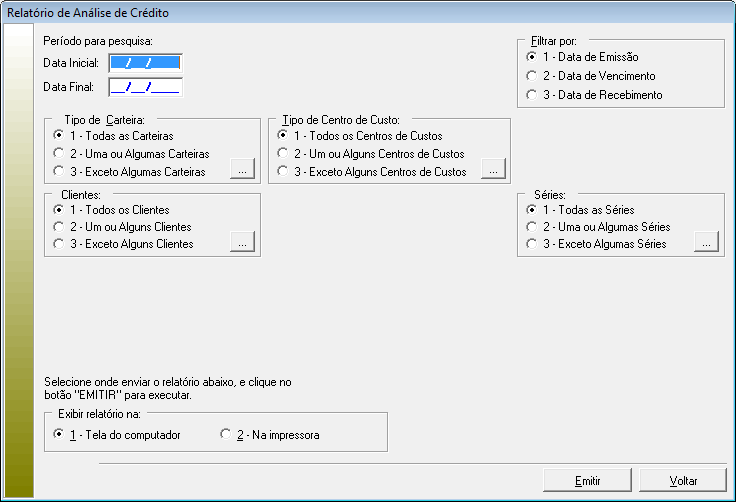
Task: Select Um ou Alguns Centros de Custos
Action: click(x=284, y=153)
